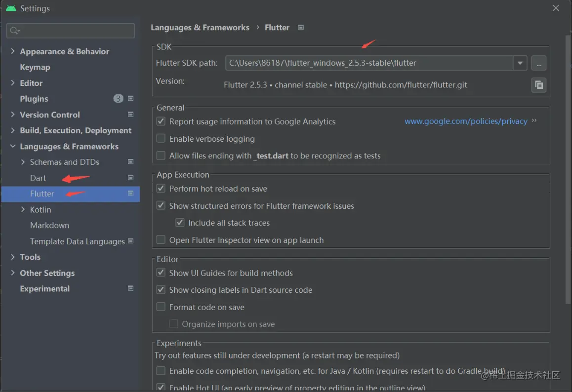Open the Keymap settings page
Image resolution: width=572 pixels, height=392 pixels.
coord(35,67)
